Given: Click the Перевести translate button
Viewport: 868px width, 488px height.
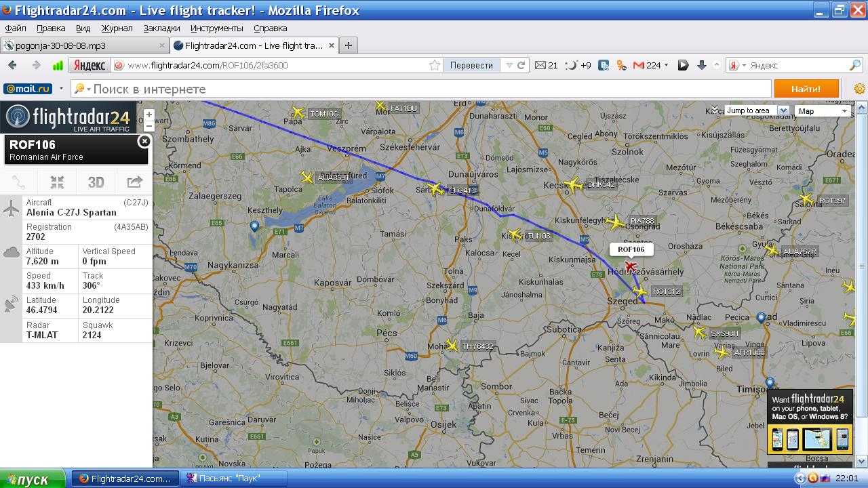Looking at the screenshot, I should click(471, 65).
